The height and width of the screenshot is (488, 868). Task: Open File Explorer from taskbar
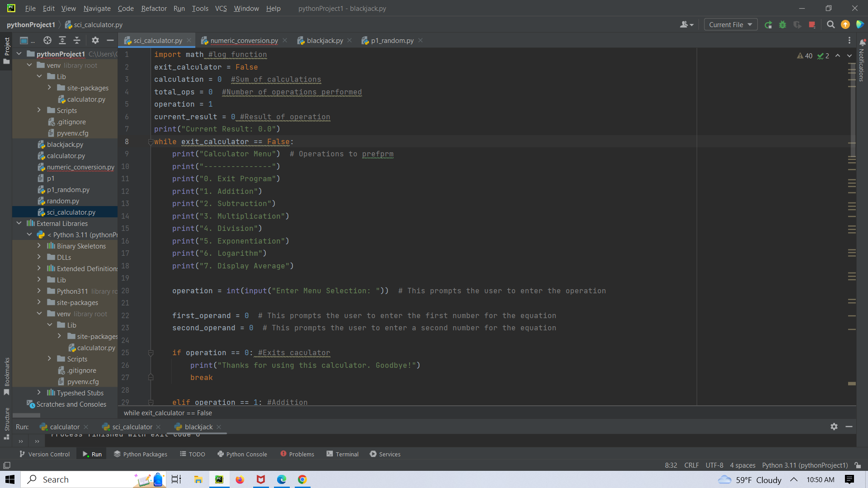[x=198, y=479]
